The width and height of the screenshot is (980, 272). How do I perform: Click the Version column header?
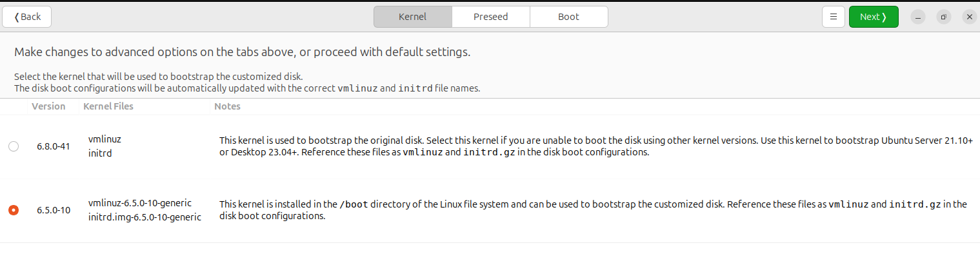click(x=48, y=106)
